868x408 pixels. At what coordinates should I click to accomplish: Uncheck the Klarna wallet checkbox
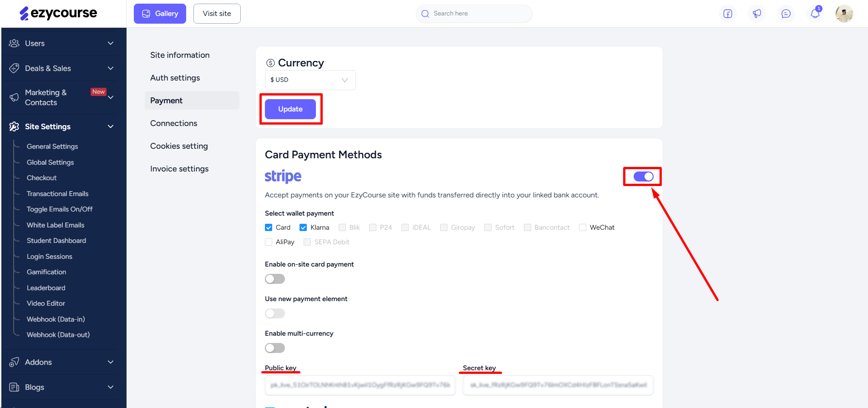click(303, 227)
